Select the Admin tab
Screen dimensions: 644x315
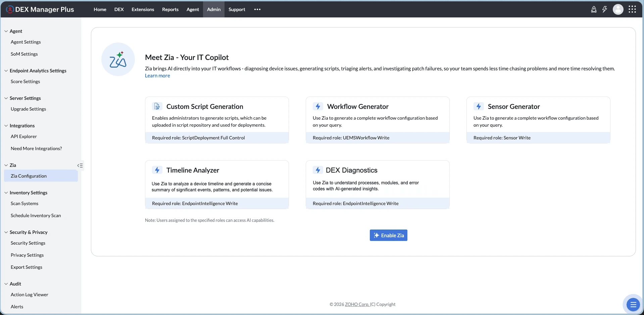point(214,9)
